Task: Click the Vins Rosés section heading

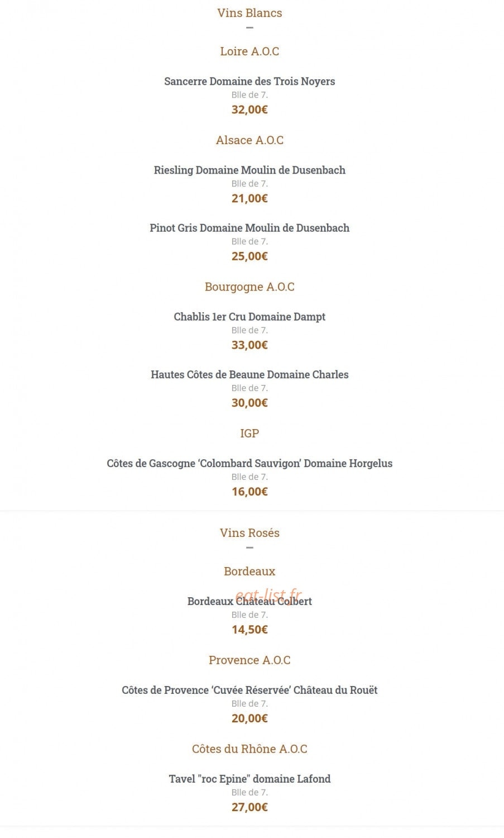Action: pos(249,533)
